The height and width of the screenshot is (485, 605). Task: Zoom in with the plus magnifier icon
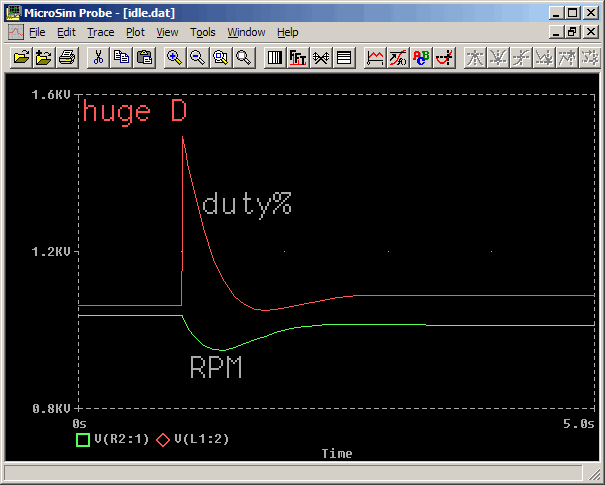click(x=174, y=58)
